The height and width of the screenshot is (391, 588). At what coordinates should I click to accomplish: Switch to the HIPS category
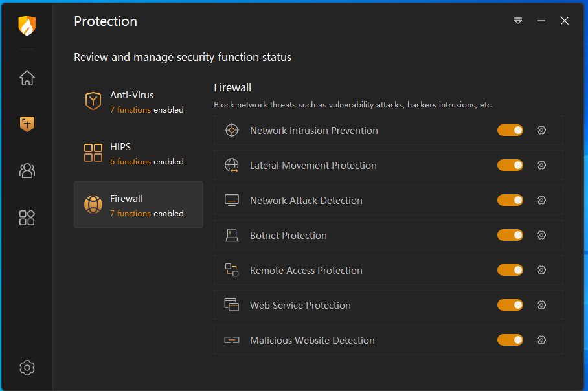click(139, 153)
